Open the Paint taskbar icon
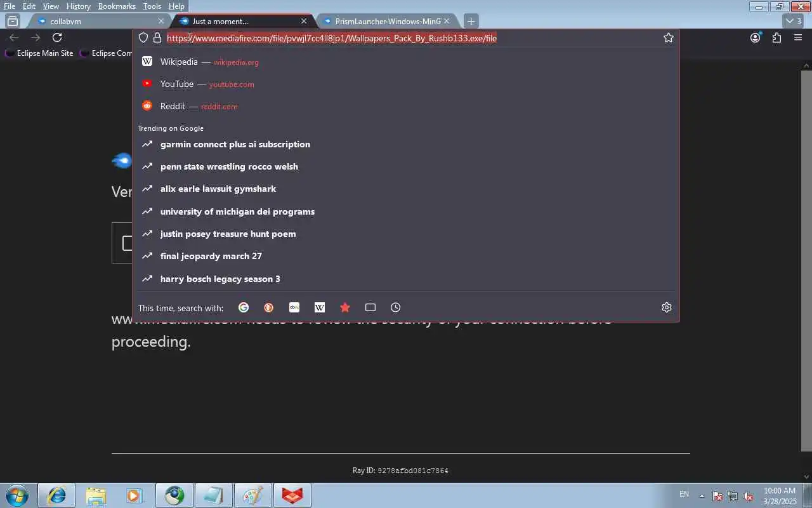The width and height of the screenshot is (812, 508). pyautogui.click(x=253, y=495)
